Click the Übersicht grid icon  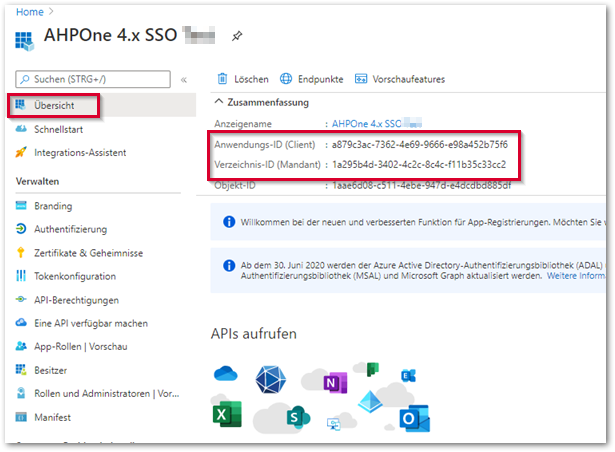pos(21,105)
